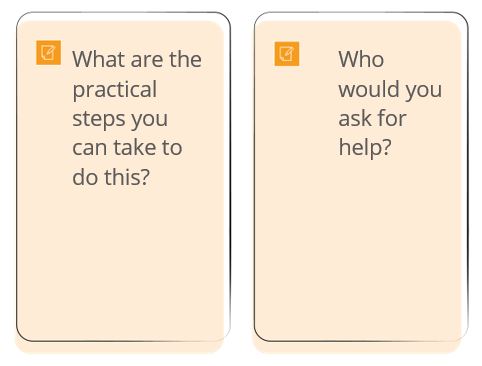Viewport: 482px width, 366px height.
Task: Click the blank writing area under 'help?'
Action: (358, 247)
